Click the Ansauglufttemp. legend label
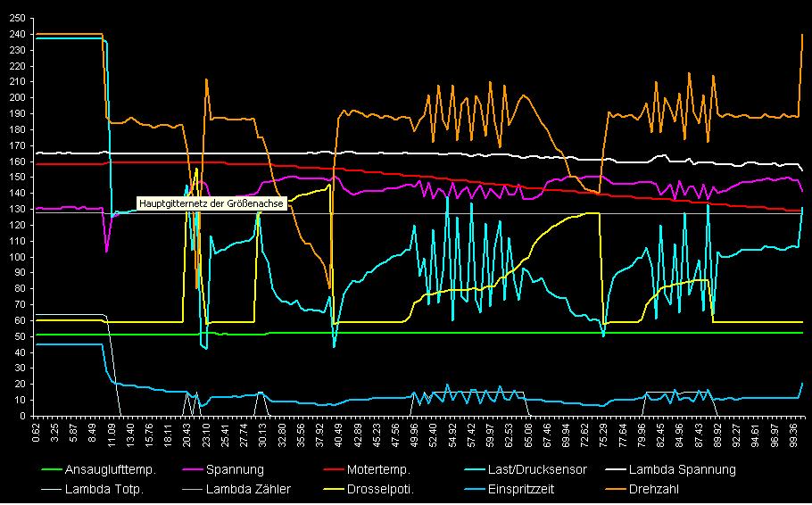 coord(112,469)
